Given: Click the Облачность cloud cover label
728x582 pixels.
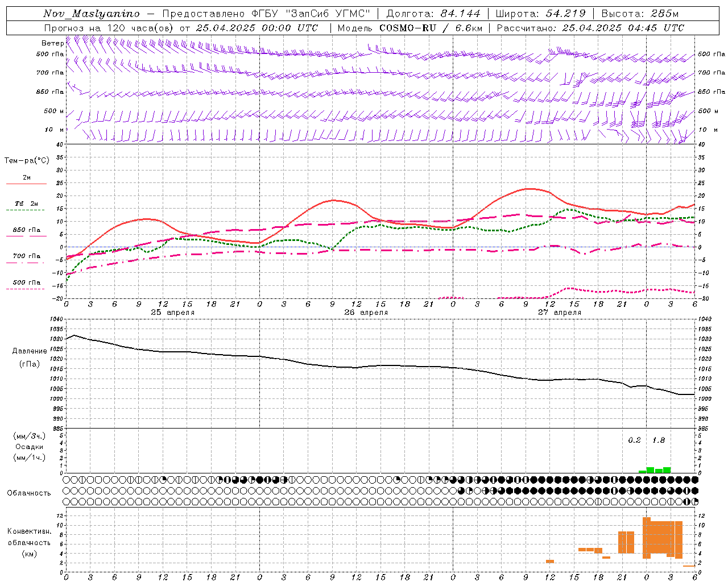Looking at the screenshot, I should coord(29,493).
